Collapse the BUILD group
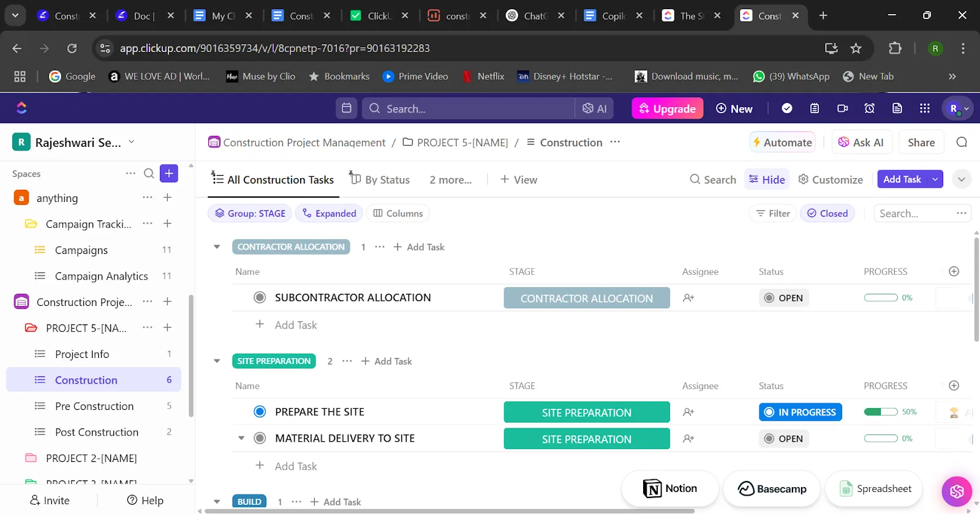 (x=217, y=502)
